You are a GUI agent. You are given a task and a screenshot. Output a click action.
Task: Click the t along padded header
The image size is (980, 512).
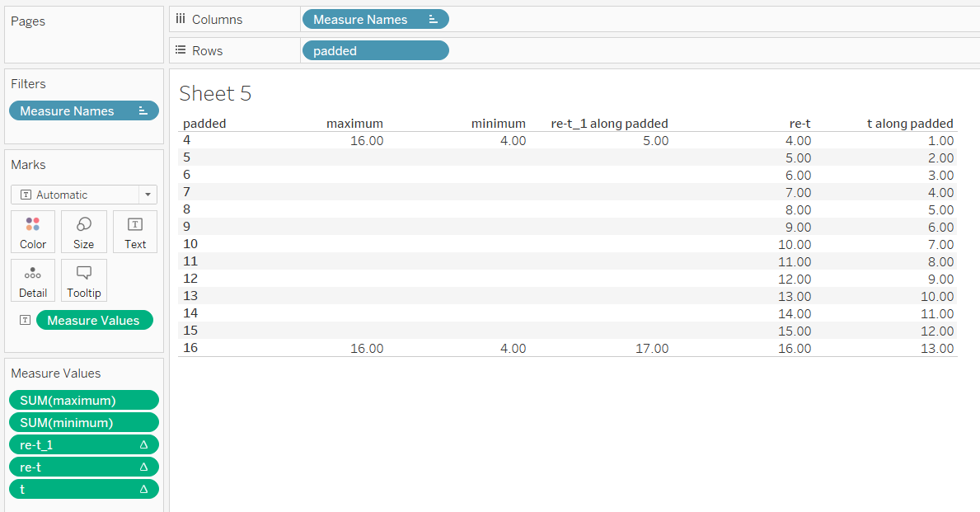910,123
